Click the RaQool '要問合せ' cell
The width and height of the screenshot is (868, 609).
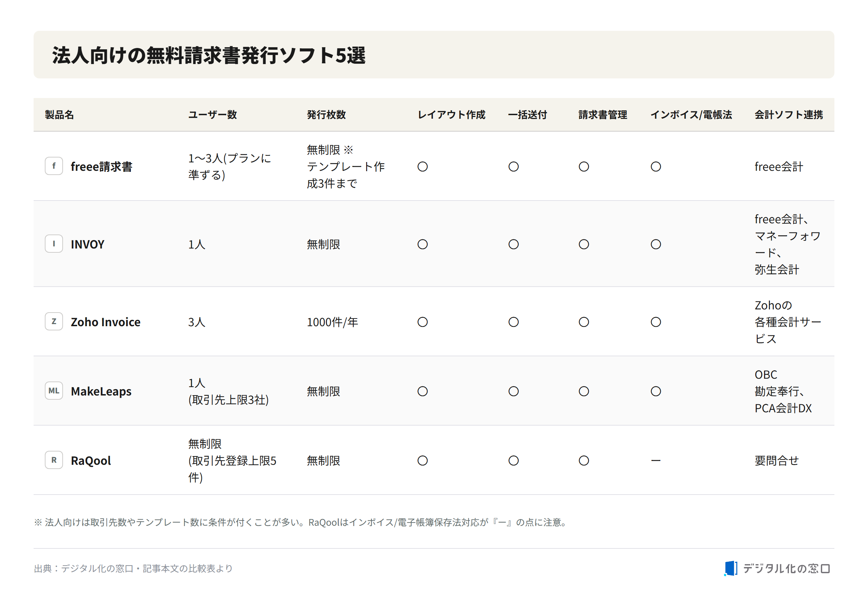[x=777, y=461]
